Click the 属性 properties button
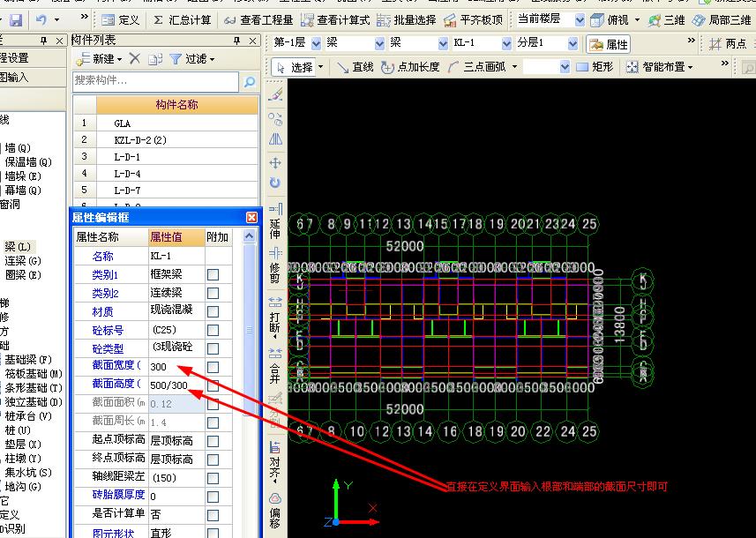 (609, 44)
